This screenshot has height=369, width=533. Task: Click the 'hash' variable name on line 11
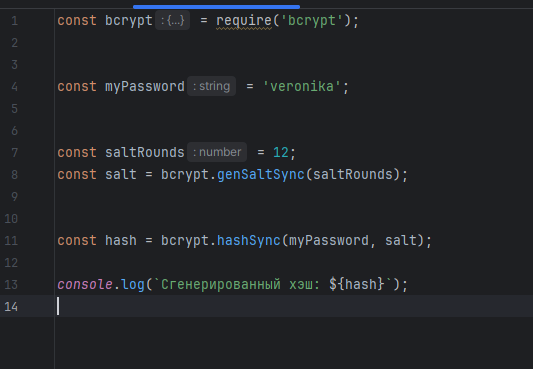pyautogui.click(x=121, y=241)
